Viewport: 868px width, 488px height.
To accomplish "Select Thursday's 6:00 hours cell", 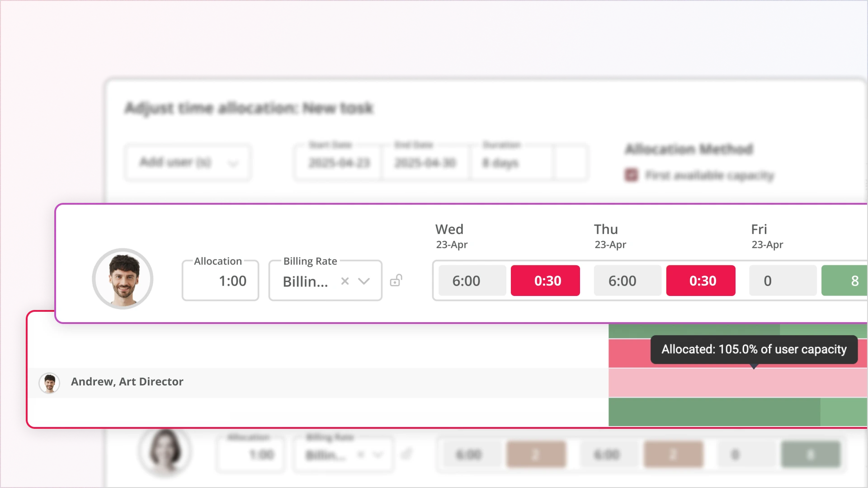I will (627, 281).
